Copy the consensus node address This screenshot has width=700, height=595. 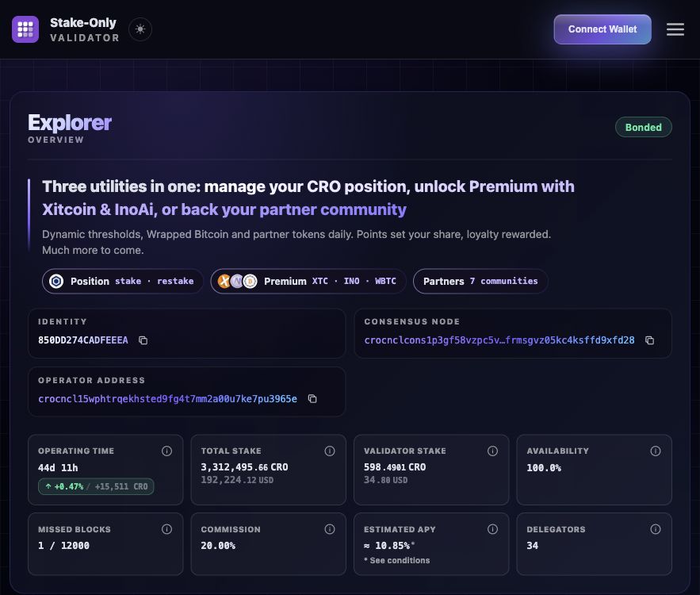click(x=649, y=340)
